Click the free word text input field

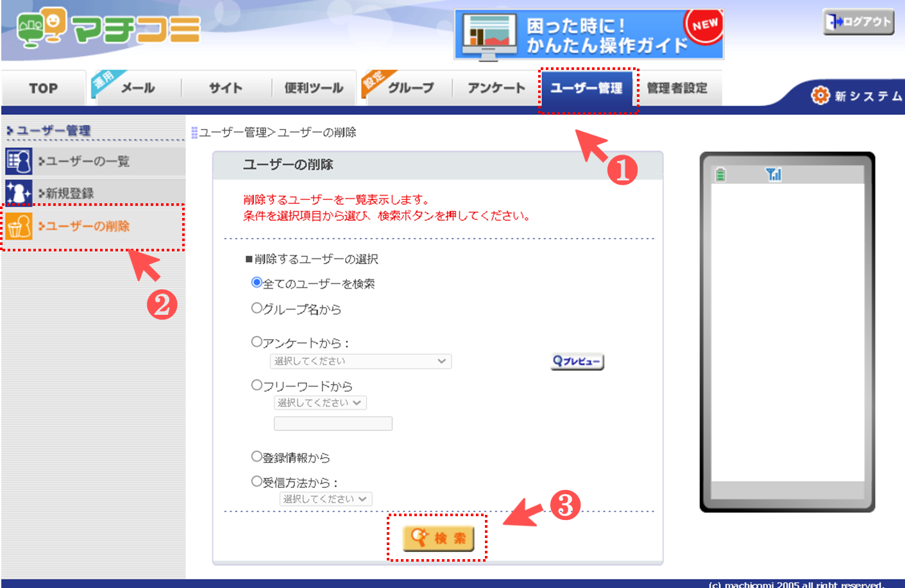point(333,423)
